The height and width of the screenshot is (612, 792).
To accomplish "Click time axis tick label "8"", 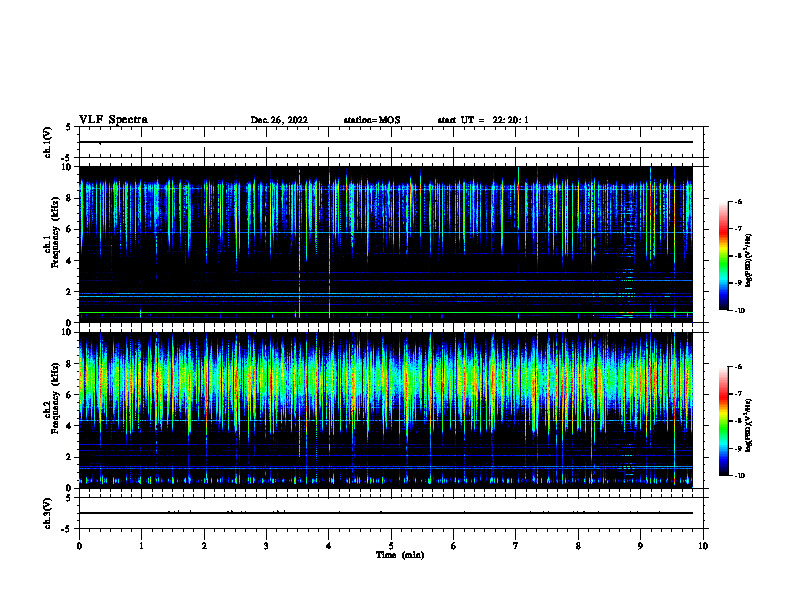I will [x=578, y=546].
